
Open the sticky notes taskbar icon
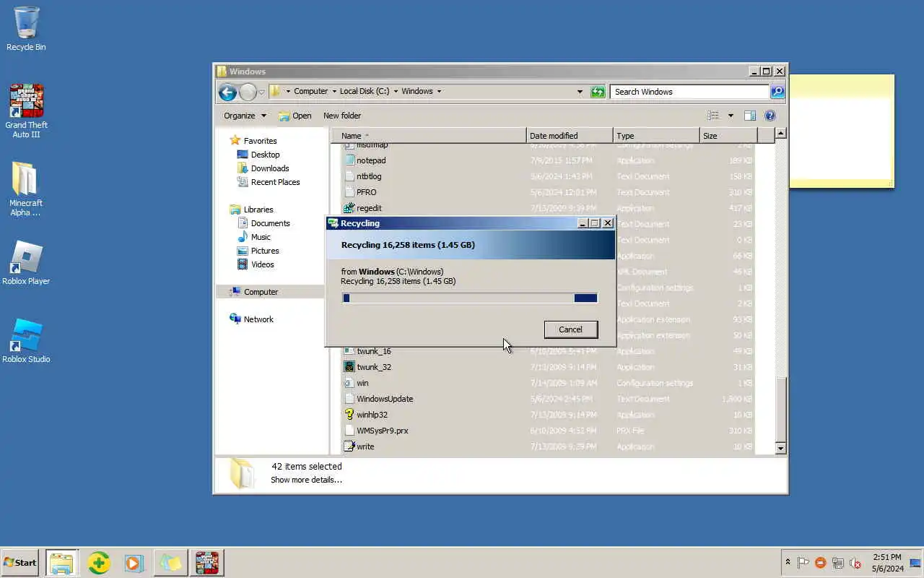[170, 562]
